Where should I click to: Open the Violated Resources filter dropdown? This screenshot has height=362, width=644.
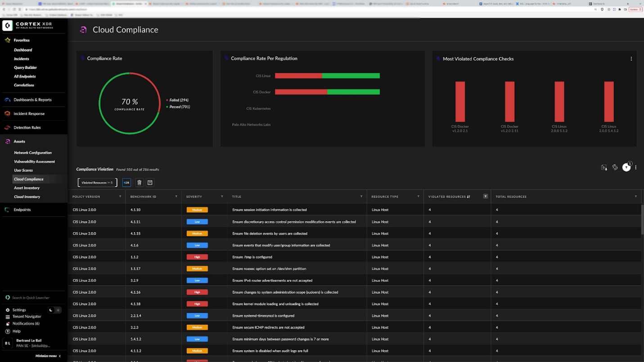point(485,197)
